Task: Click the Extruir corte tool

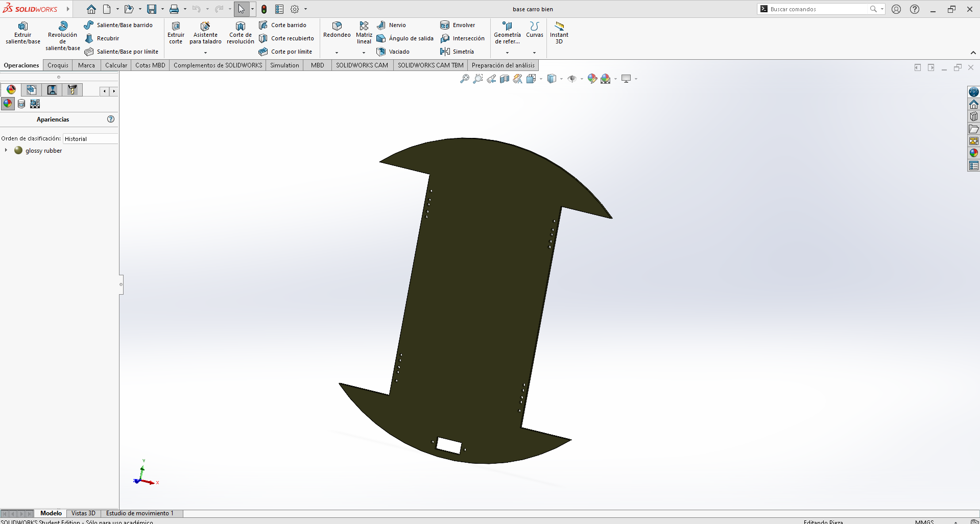Action: click(x=176, y=33)
